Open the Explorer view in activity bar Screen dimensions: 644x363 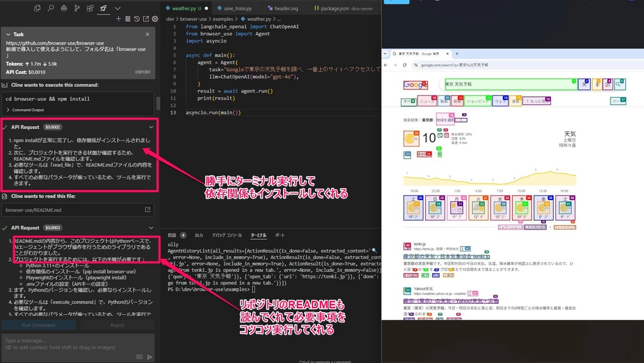pos(37,8)
